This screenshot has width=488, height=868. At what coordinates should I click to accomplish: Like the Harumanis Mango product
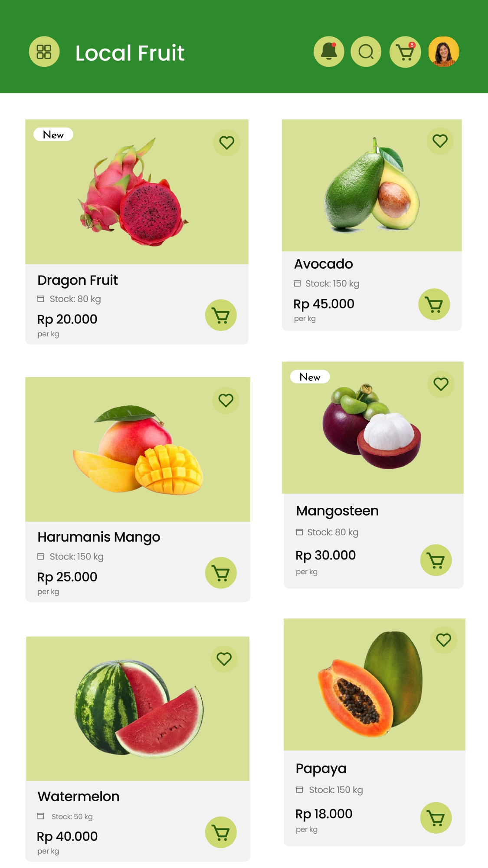pos(226,400)
